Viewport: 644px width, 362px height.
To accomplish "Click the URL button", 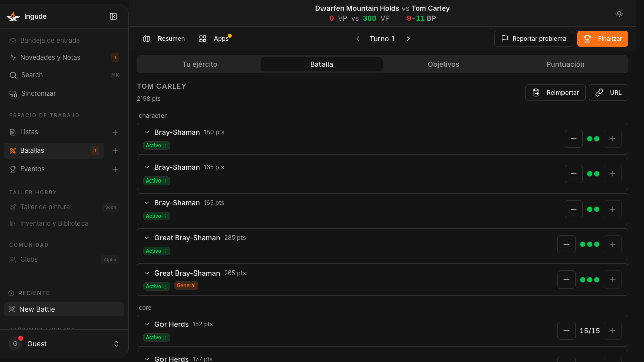I will point(608,93).
